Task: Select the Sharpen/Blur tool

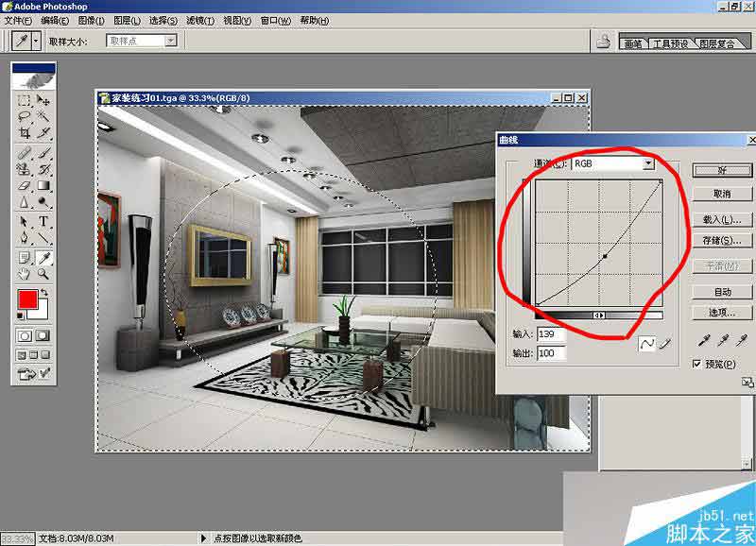Action: click(x=24, y=201)
